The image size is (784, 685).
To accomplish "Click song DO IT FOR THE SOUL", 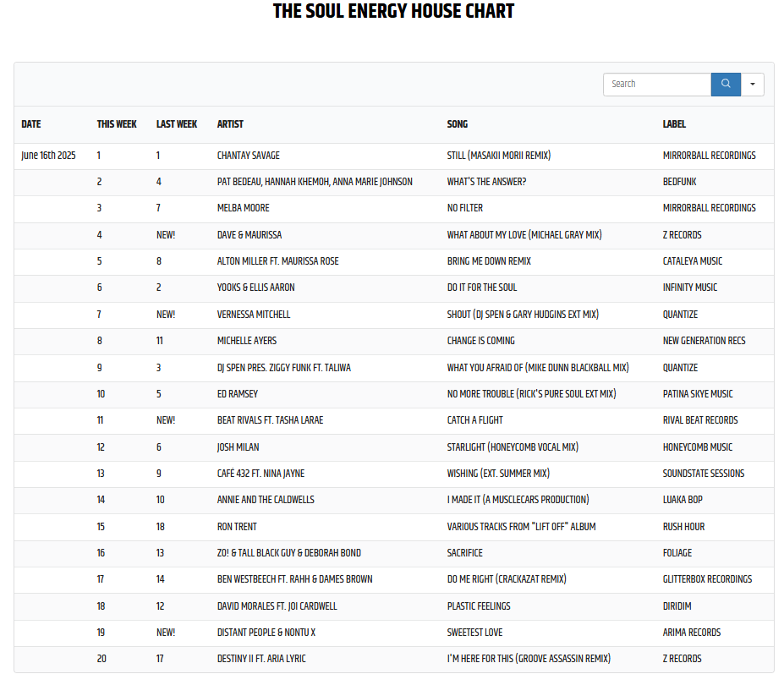I will [481, 288].
